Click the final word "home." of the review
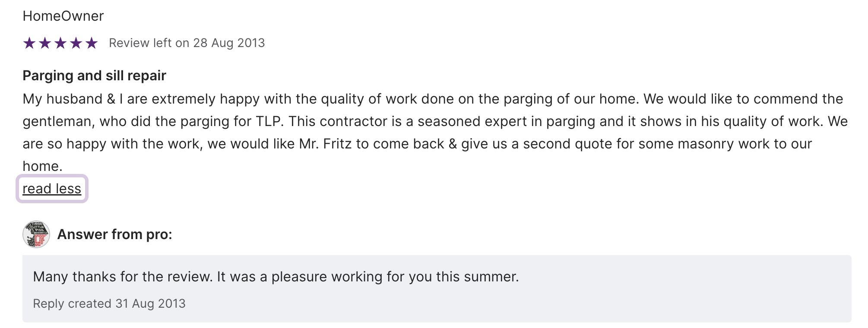Image resolution: width=868 pixels, height=328 pixels. [x=42, y=166]
